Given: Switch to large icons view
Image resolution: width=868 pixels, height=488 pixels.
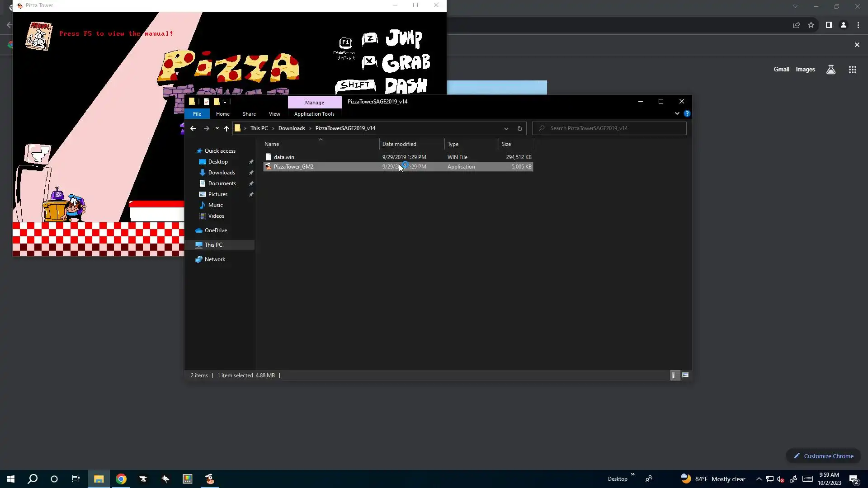Looking at the screenshot, I should coord(685,375).
